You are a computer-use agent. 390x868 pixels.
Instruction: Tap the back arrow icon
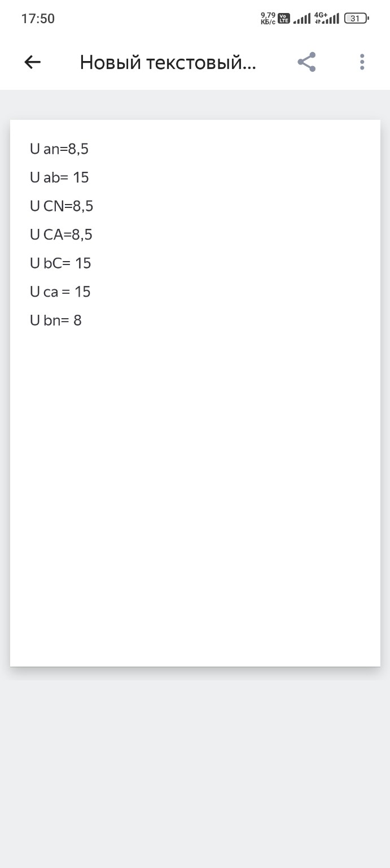click(33, 62)
